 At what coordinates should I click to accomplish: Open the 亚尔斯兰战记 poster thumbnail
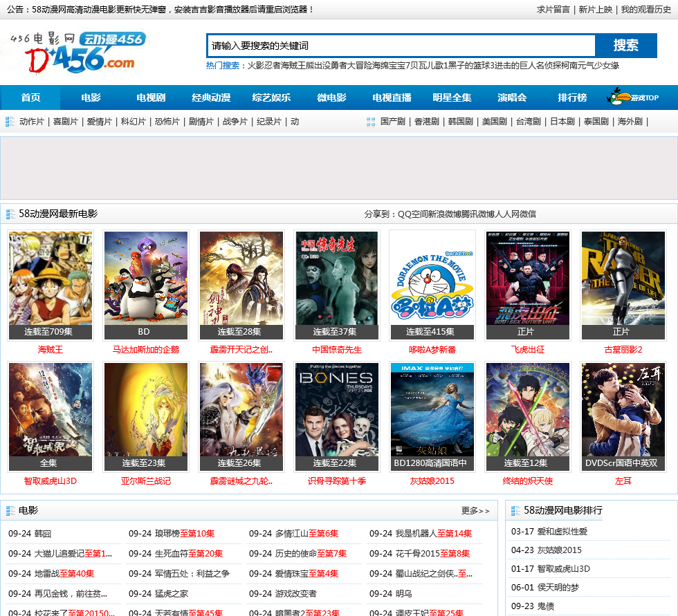(x=146, y=416)
